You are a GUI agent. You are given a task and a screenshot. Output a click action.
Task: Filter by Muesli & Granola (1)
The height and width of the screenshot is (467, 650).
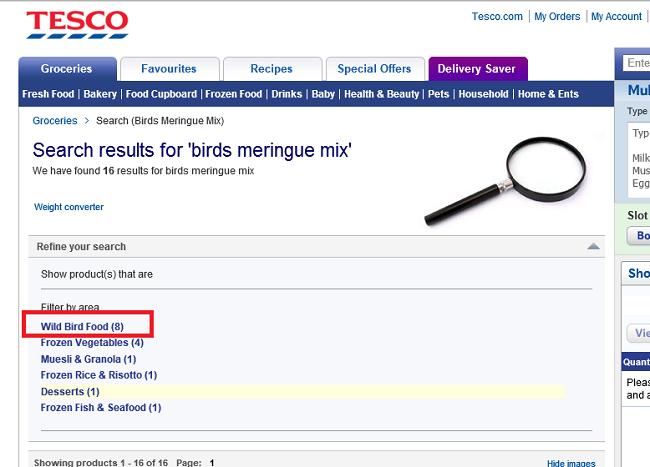[x=88, y=359]
